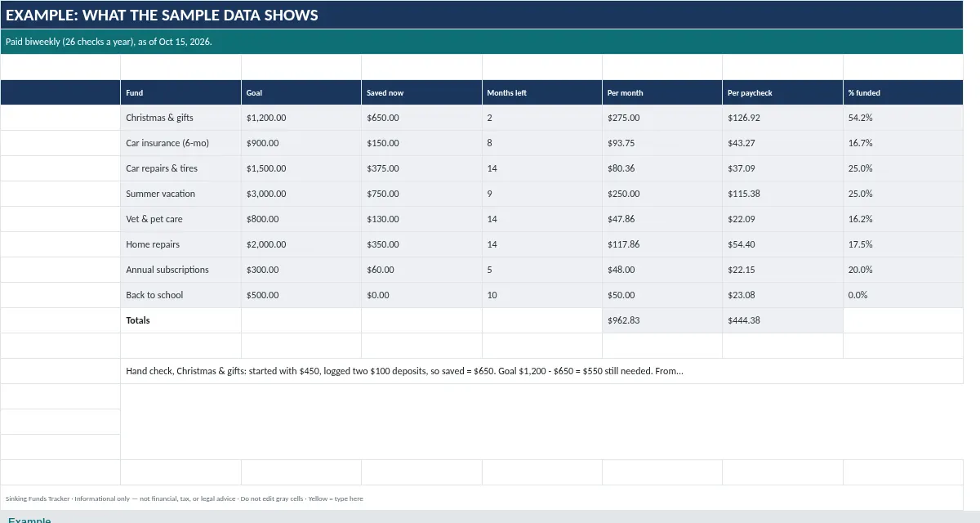Click the $800.00 Vet & pet care goal
Screen dimensions: 980x523
coord(301,219)
